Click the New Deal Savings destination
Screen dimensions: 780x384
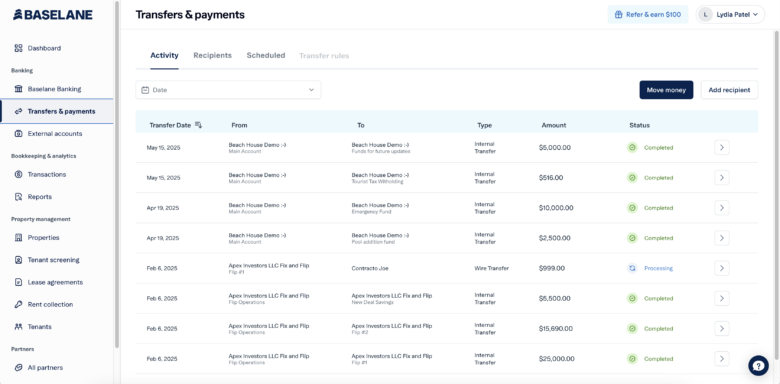392,298
